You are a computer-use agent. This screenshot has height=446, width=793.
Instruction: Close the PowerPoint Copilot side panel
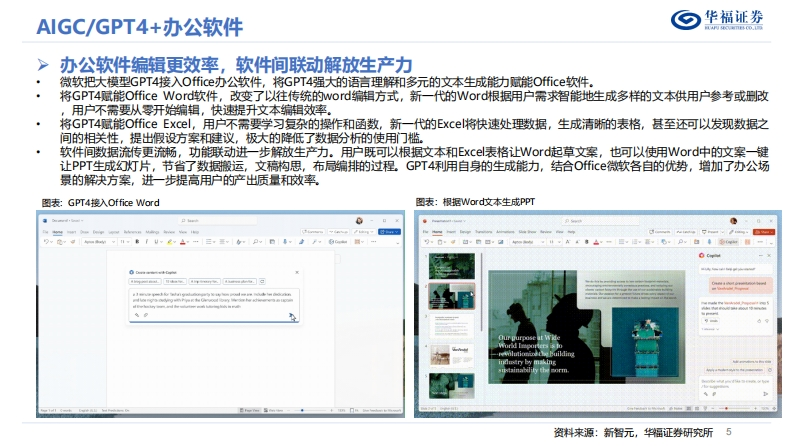(769, 255)
